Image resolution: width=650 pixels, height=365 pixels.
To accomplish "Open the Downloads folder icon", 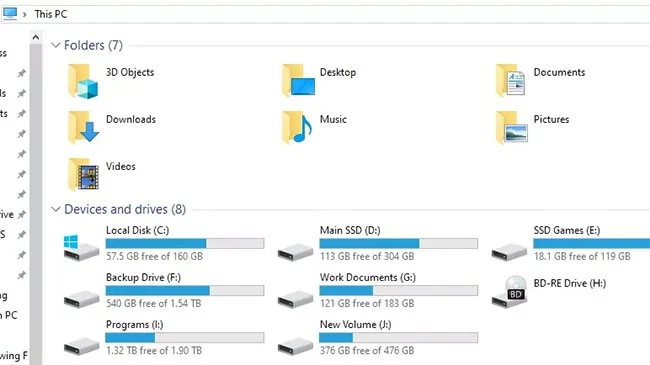I will tap(83, 127).
